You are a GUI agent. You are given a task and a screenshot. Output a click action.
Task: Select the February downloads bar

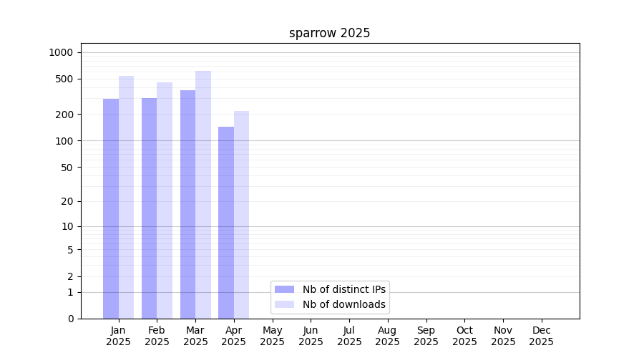click(x=165, y=200)
